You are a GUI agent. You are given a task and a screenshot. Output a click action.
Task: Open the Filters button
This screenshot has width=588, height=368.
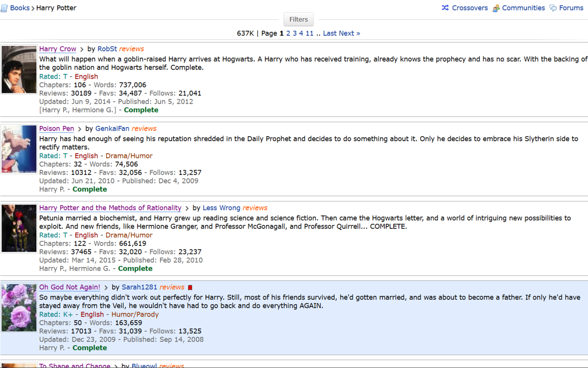pos(299,19)
